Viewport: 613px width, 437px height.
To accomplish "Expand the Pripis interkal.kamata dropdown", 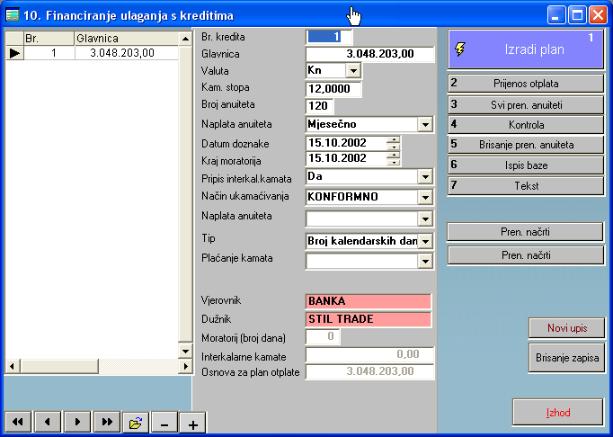I will point(425,177).
